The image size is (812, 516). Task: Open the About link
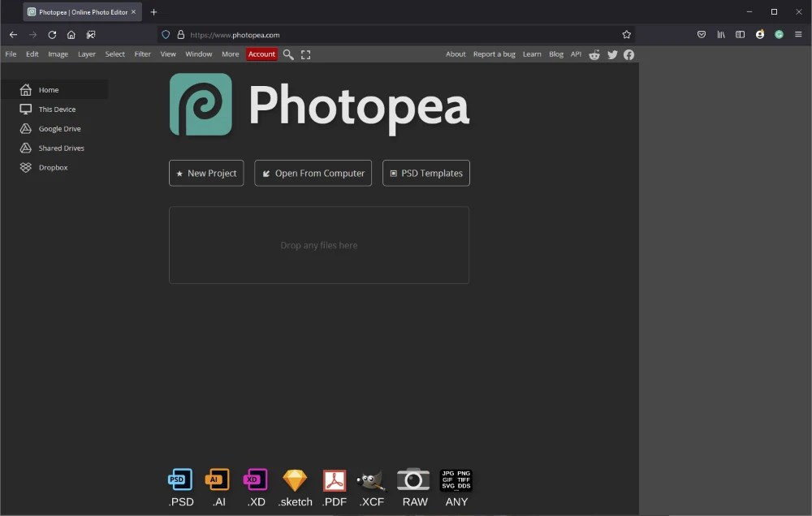point(456,54)
